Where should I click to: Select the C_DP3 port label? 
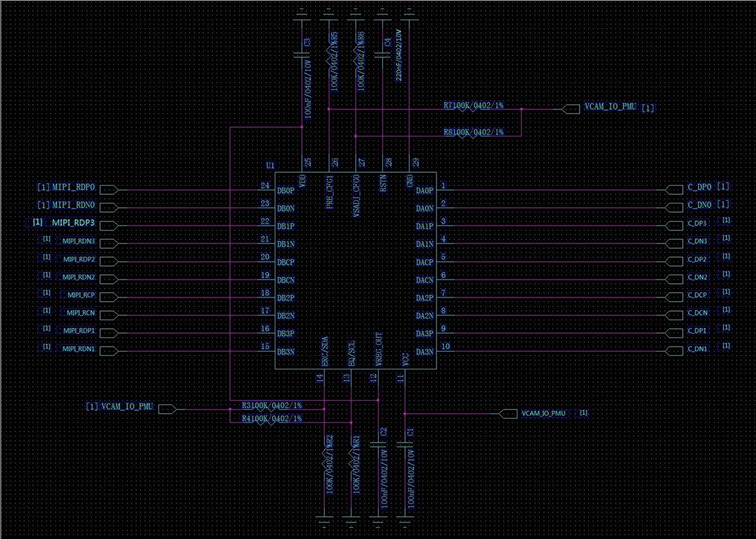pyautogui.click(x=698, y=223)
